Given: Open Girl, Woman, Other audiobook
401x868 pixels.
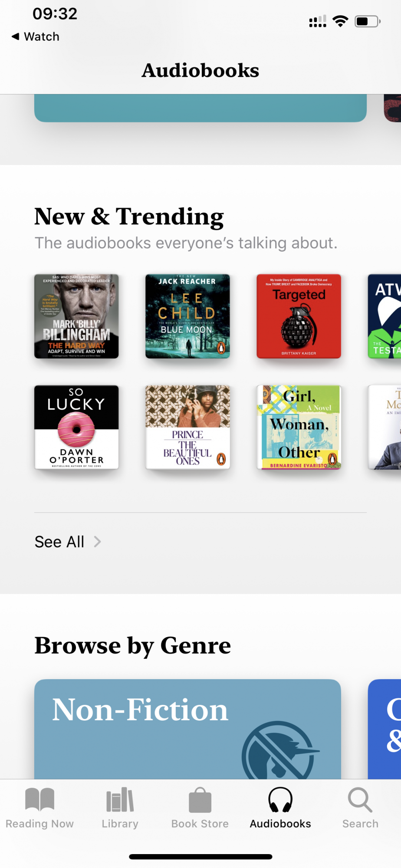Looking at the screenshot, I should [x=299, y=427].
